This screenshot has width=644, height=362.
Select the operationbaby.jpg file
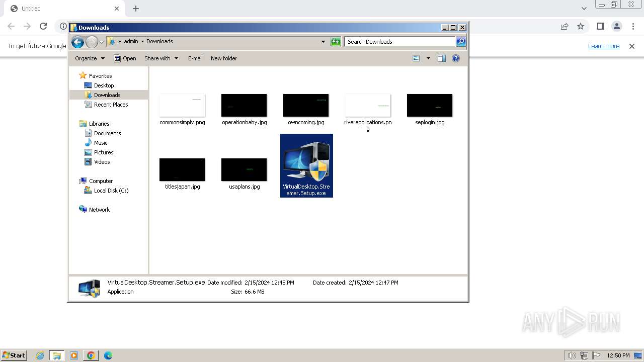pyautogui.click(x=244, y=109)
